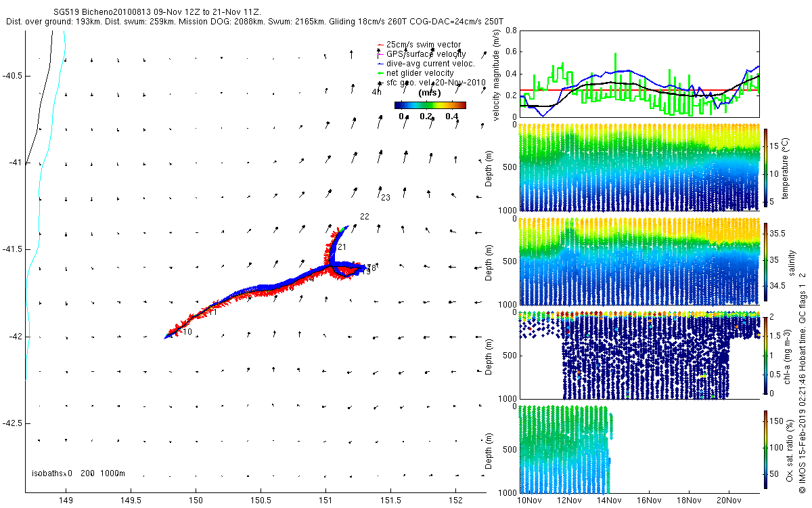Click the 'chl-a (mg m-3)' colorbar label
Screen dimensions: 812x508
click(x=787, y=356)
